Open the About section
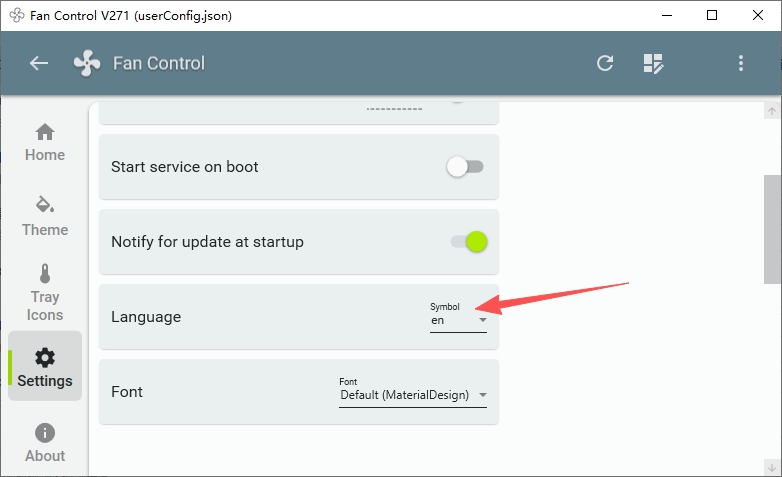This screenshot has height=477, width=782. point(45,443)
